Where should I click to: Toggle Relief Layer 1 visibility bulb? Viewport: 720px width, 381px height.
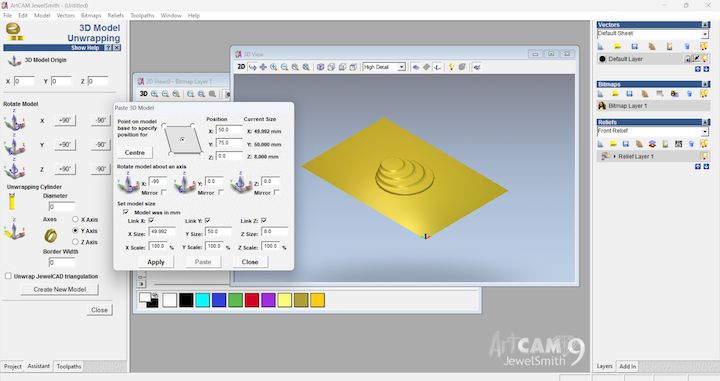(704, 157)
